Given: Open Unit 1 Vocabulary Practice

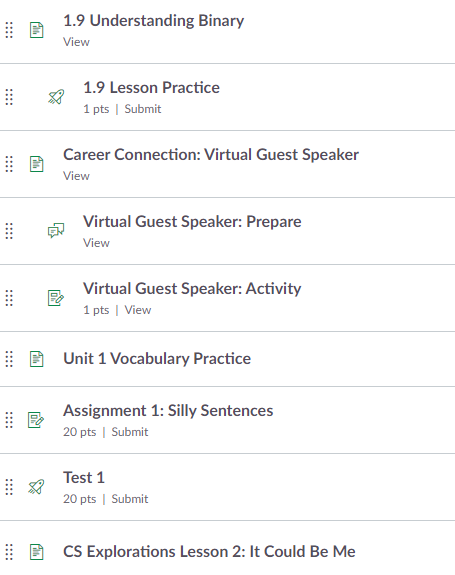Looking at the screenshot, I should 157,359.
